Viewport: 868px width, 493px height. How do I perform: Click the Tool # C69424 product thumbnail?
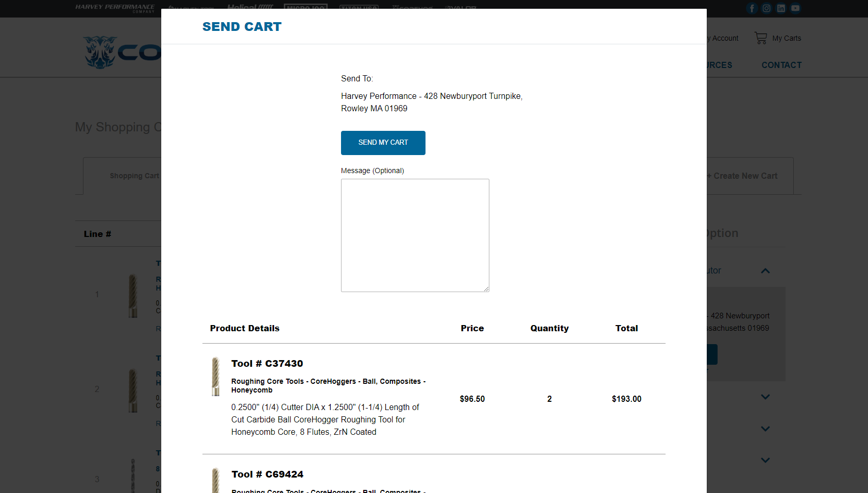(216, 481)
